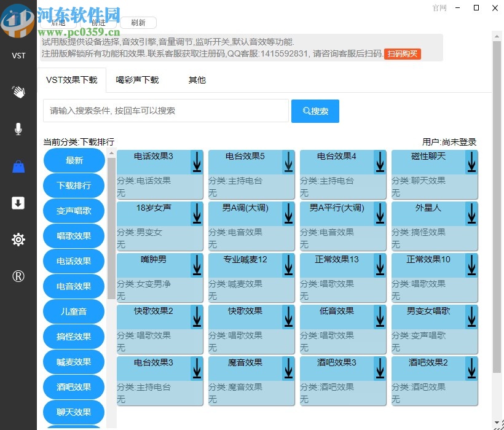
Task: Click the ® registration icon in the sidebar
Action: 18,275
